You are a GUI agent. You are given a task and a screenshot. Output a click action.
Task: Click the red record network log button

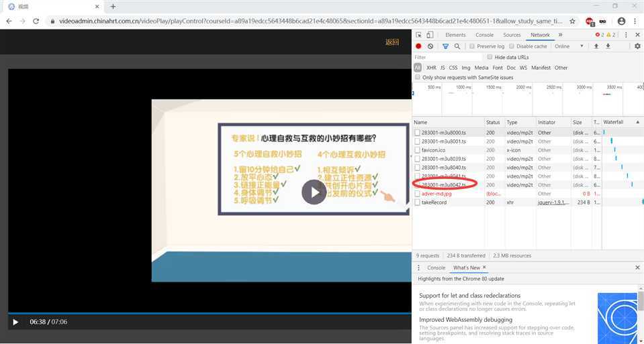click(x=418, y=46)
